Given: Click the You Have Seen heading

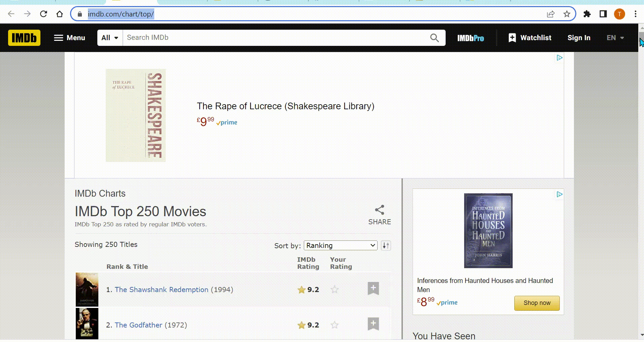Looking at the screenshot, I should pyautogui.click(x=444, y=336).
